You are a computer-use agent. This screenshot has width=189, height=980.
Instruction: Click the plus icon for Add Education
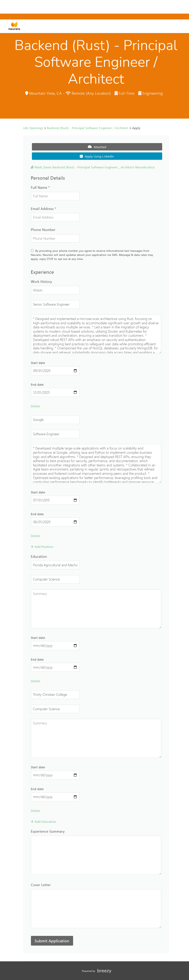tap(32, 821)
